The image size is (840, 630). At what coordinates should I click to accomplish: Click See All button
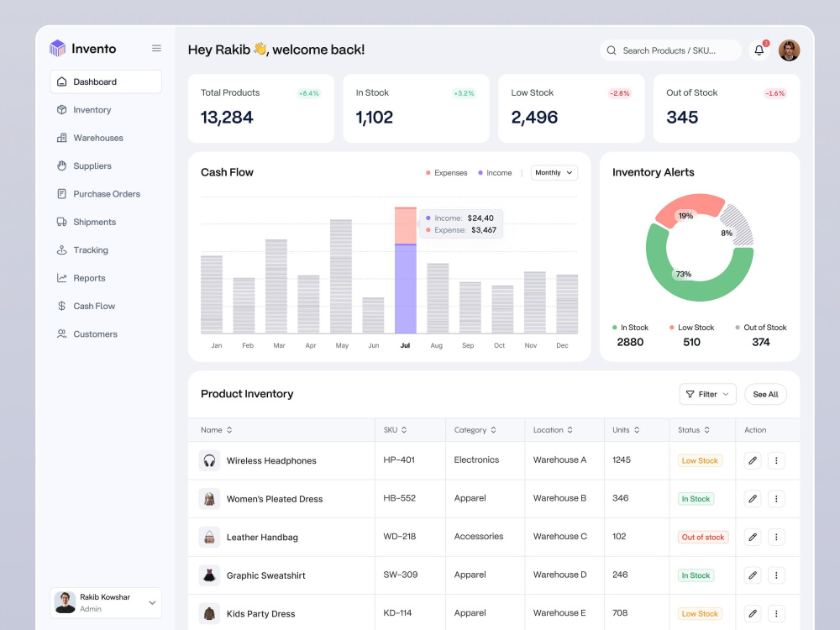point(765,394)
